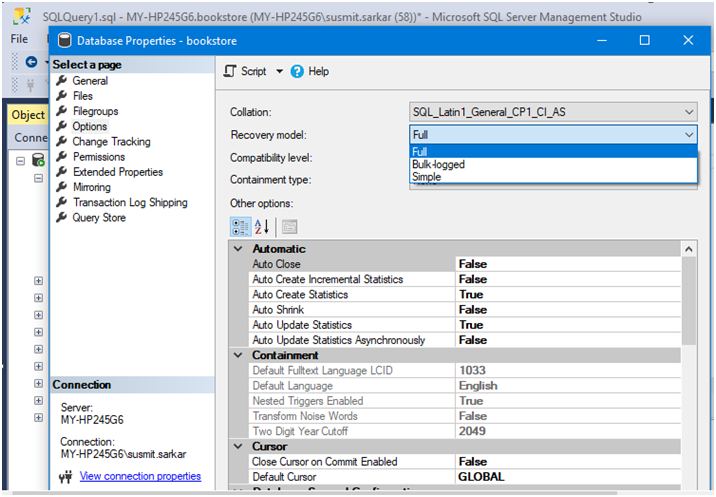Select the Auto Close False value

pyautogui.click(x=568, y=264)
